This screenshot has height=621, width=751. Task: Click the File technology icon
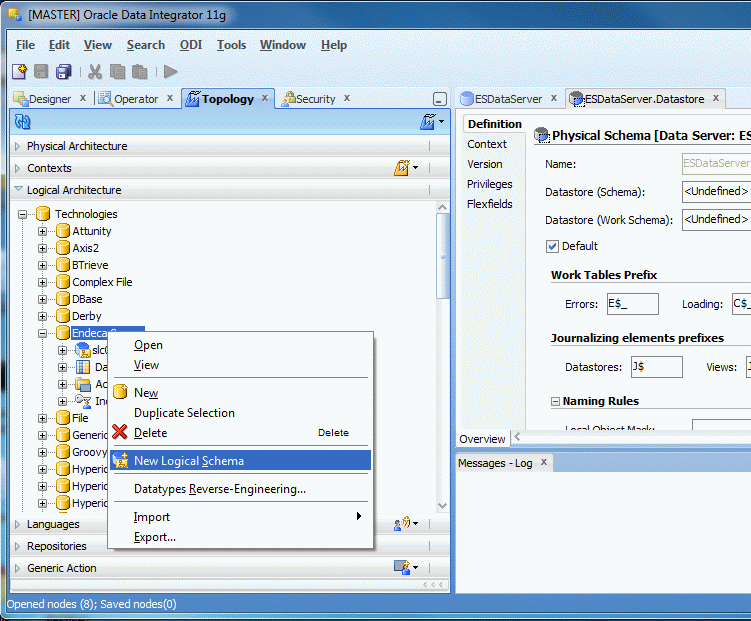(x=63, y=418)
